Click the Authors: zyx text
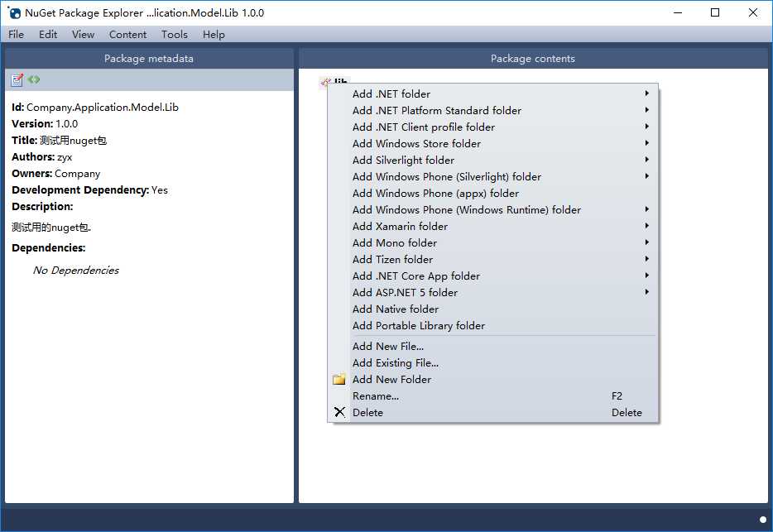Viewport: 773px width, 532px height. click(42, 157)
